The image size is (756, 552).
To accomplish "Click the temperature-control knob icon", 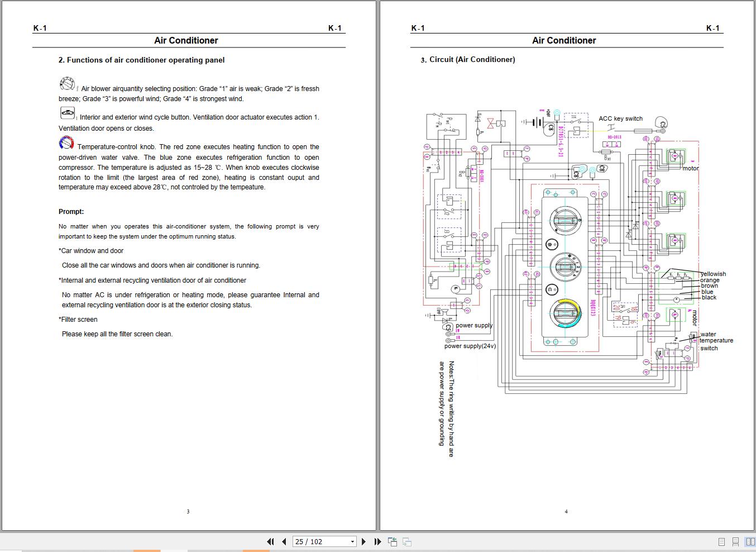I will pyautogui.click(x=66, y=143).
